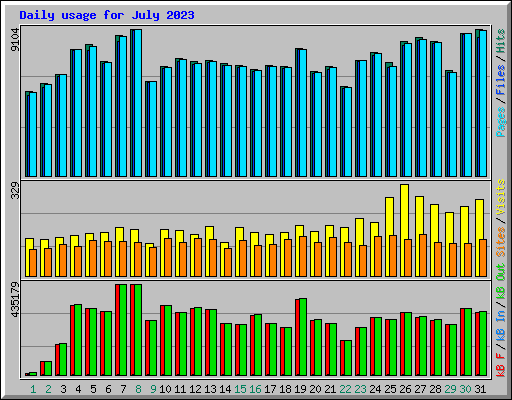Click day 5 label on x-axis
The width and height of the screenshot is (512, 400).
pyautogui.click(x=93, y=389)
